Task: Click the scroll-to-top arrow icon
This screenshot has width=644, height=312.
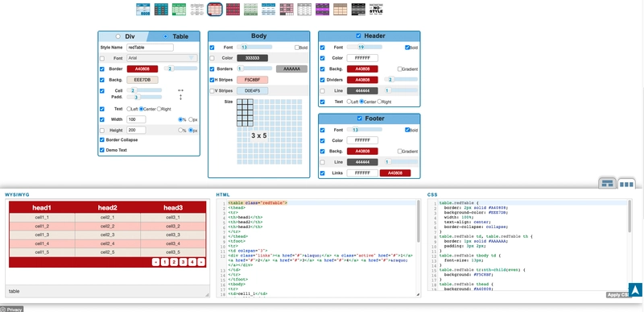Action: (635, 289)
